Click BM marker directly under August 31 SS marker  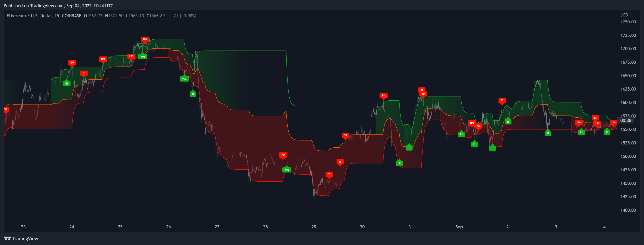(423, 94)
